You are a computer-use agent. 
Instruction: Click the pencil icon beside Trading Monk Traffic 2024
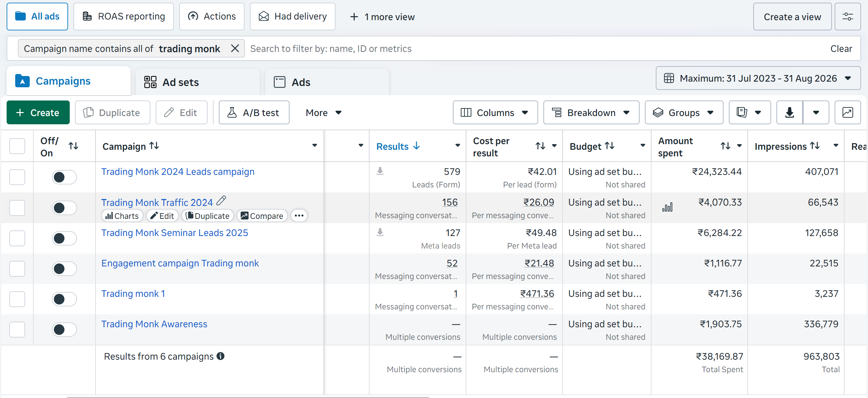(221, 201)
